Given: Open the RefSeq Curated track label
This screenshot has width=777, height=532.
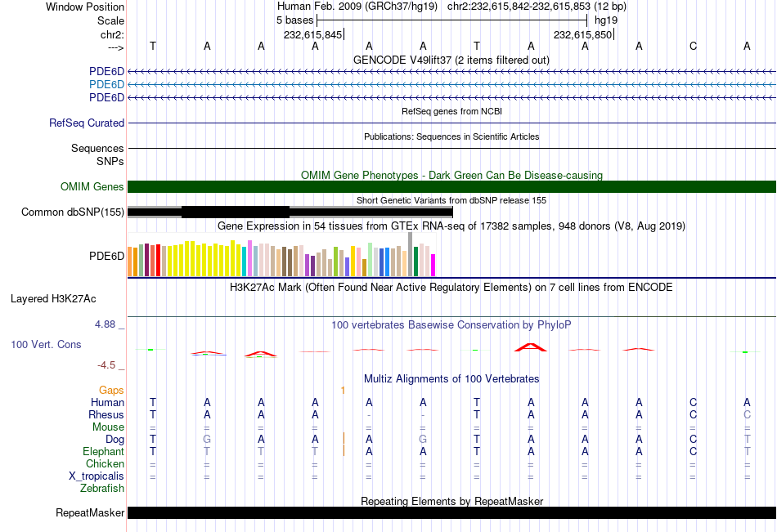Looking at the screenshot, I should click(x=87, y=123).
